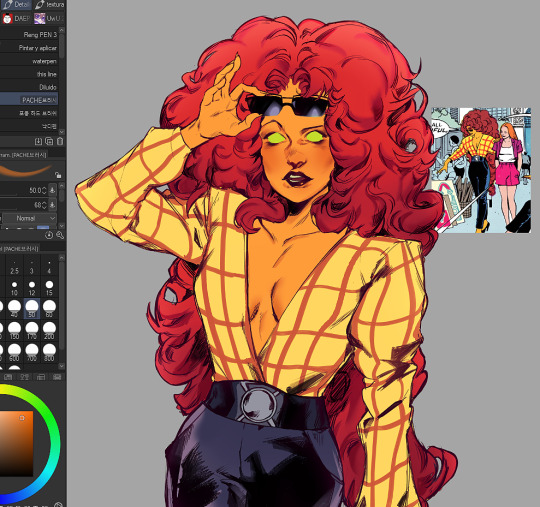Open the Normal blending mode dropdown

point(30,218)
